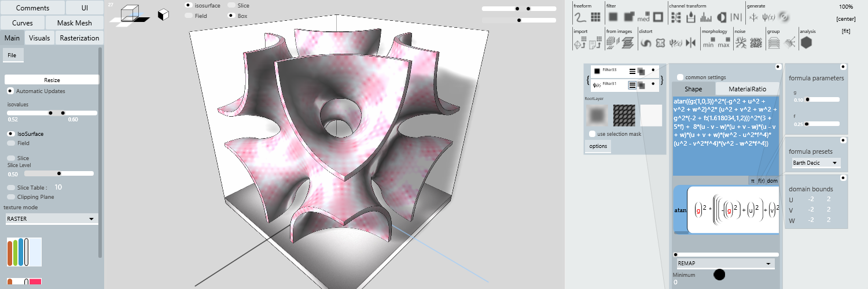Add the hollow square border filter
The height and width of the screenshot is (289, 868).
click(x=658, y=17)
